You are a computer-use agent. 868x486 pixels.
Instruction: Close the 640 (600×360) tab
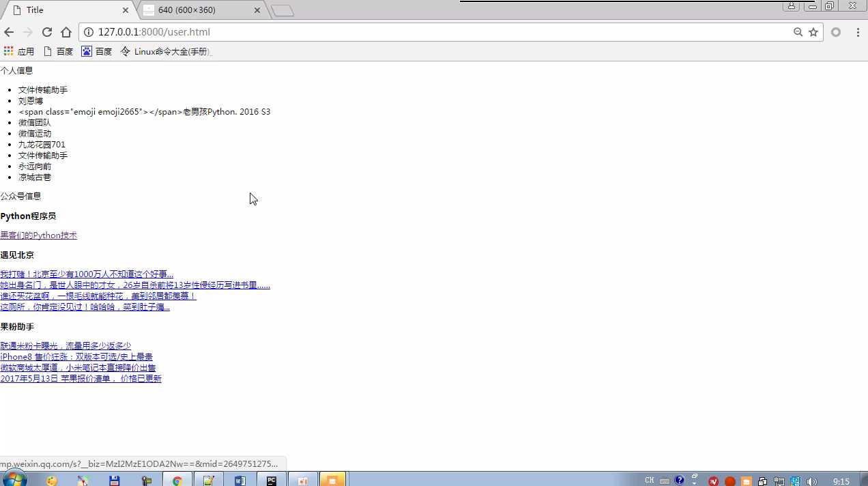(257, 10)
